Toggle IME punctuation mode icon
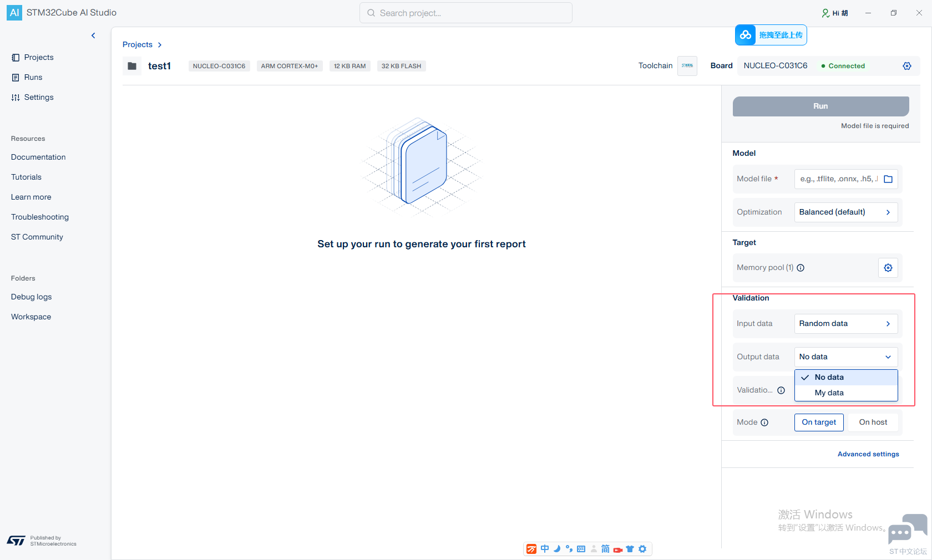The width and height of the screenshot is (932, 560). [x=569, y=549]
